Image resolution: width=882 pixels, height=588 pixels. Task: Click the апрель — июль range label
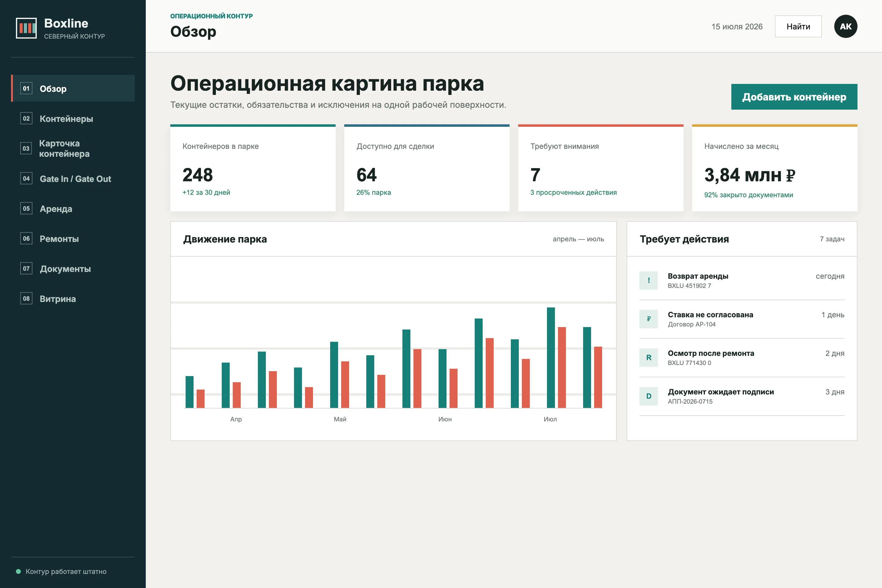point(578,239)
